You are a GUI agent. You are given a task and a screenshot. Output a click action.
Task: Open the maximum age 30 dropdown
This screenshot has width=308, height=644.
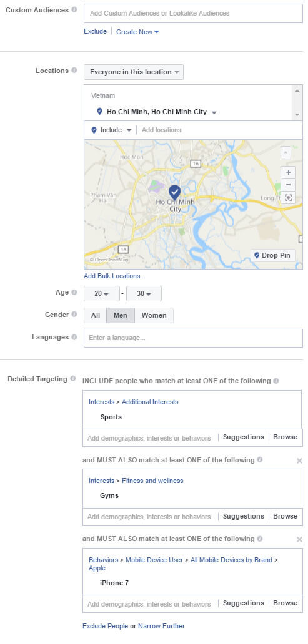(144, 294)
